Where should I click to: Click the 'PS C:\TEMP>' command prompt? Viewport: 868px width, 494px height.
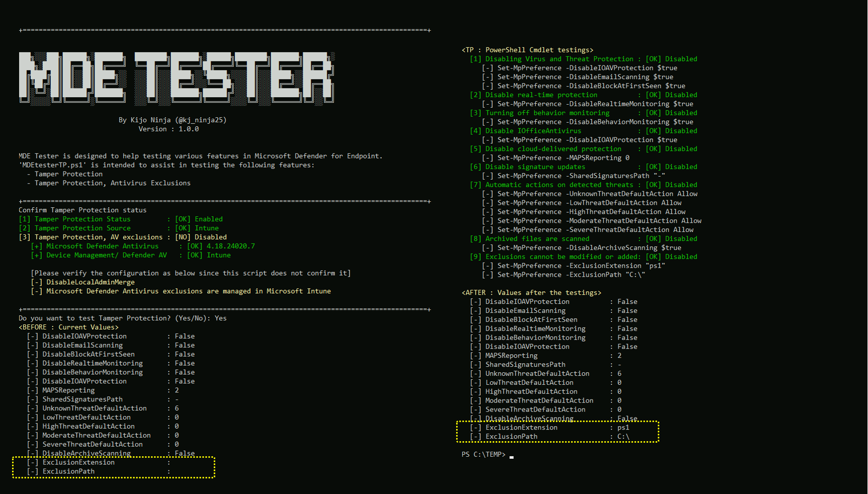[483, 455]
